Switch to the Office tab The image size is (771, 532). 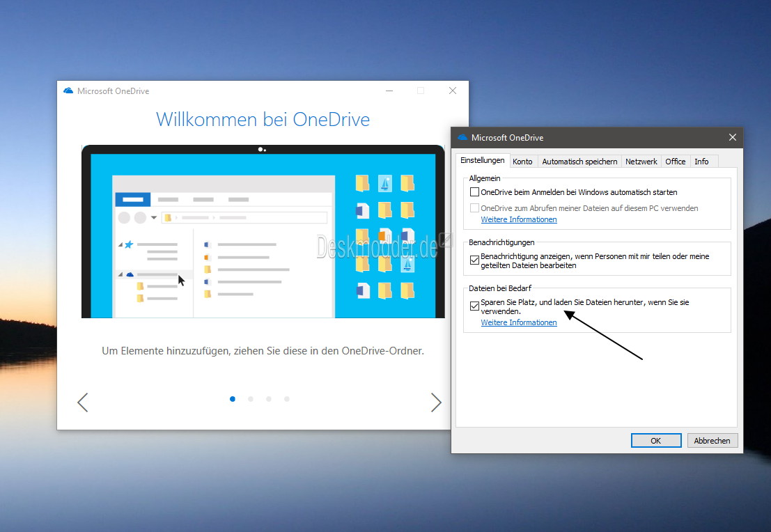click(675, 162)
